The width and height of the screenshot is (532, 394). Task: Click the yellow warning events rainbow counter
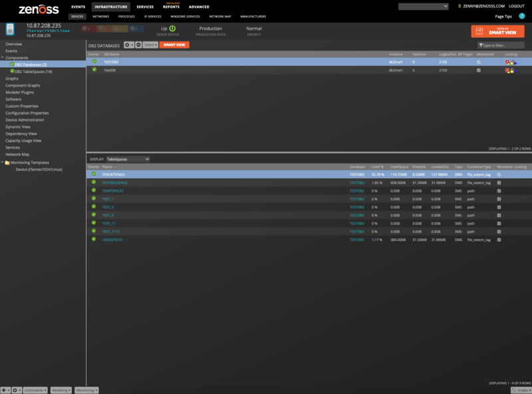(120, 29)
